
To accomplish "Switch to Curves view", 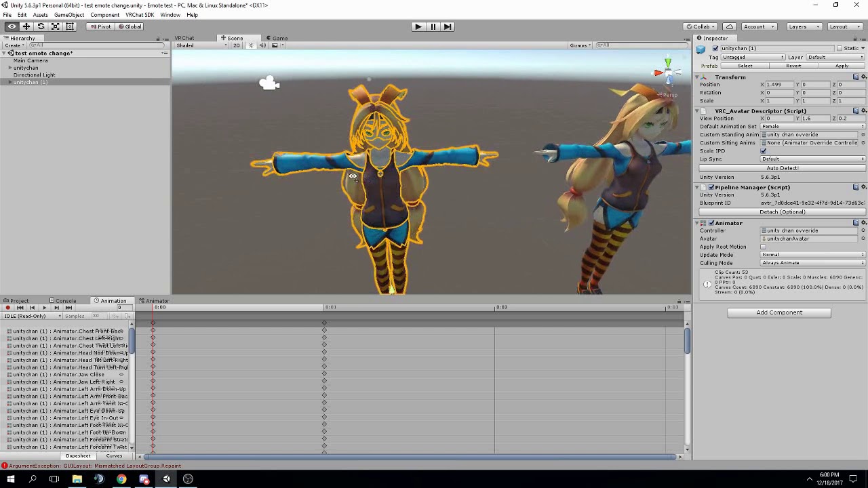I will pyautogui.click(x=114, y=456).
